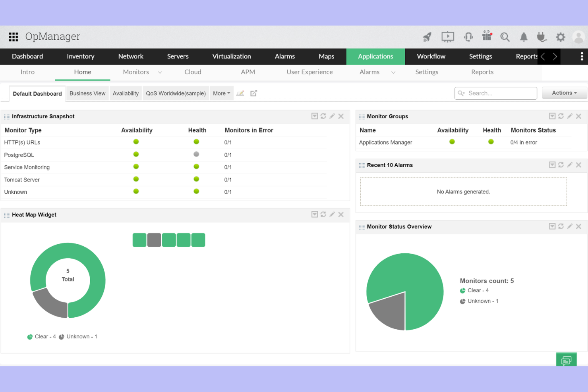Image resolution: width=588 pixels, height=392 pixels.
Task: Open integrations via the plug icon
Action: tap(542, 37)
